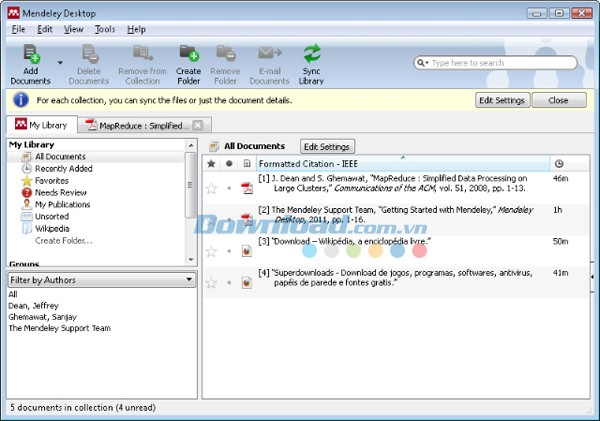Toggle read status dot for MapReduce citation
Image resolution: width=600 pixels, height=421 pixels.
pyautogui.click(x=229, y=188)
